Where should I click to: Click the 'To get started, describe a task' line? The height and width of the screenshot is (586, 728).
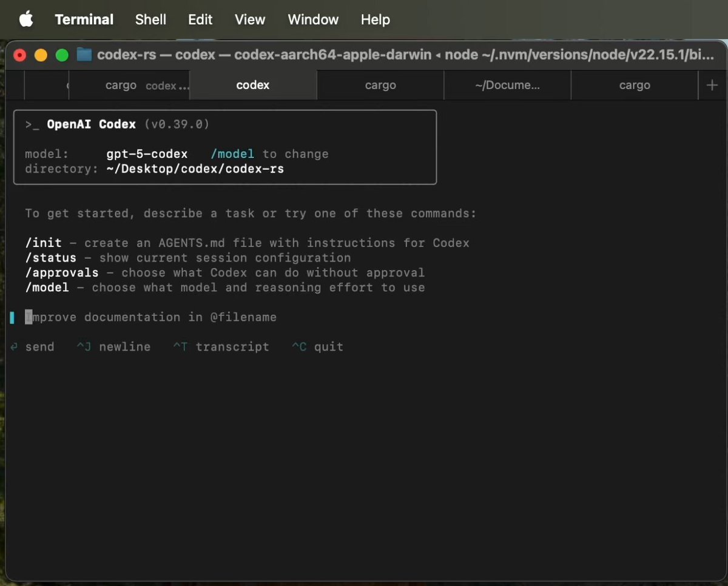(x=251, y=214)
